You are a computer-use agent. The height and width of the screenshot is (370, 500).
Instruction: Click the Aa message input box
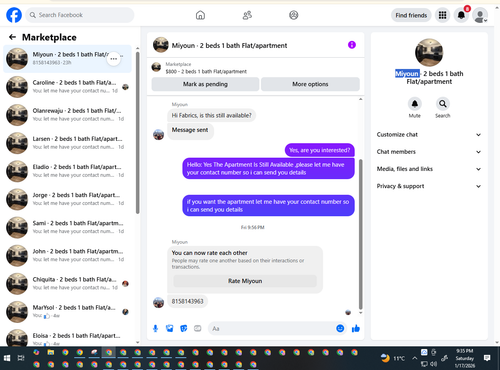[x=277, y=329]
